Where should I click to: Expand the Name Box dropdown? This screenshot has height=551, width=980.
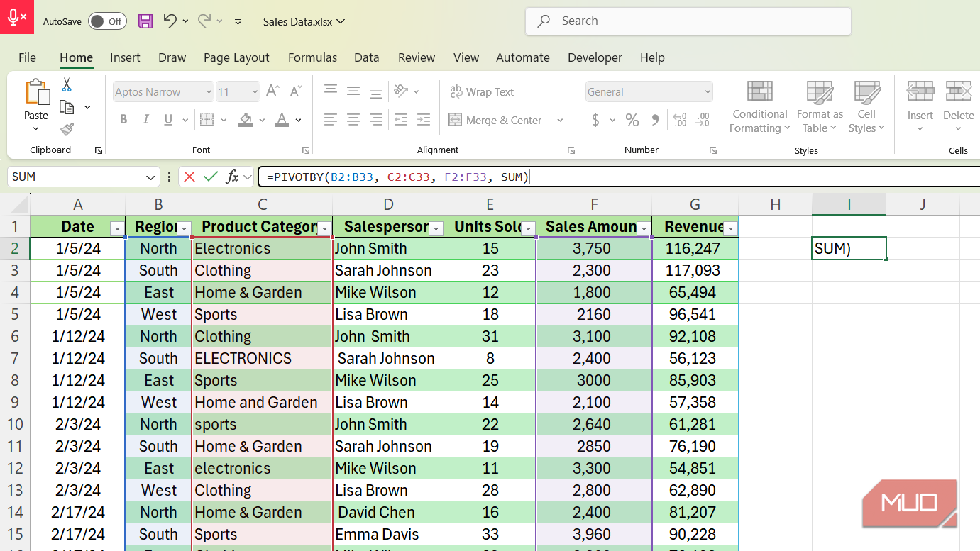pos(150,177)
